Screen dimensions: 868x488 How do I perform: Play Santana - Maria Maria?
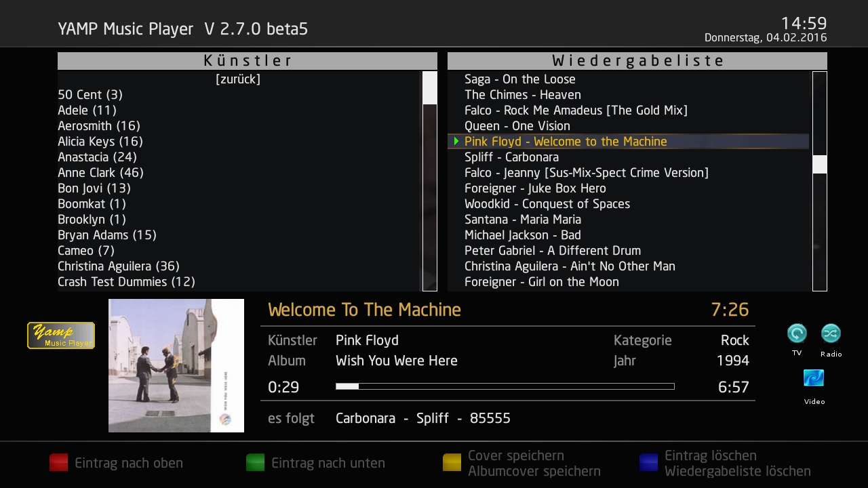523,220
